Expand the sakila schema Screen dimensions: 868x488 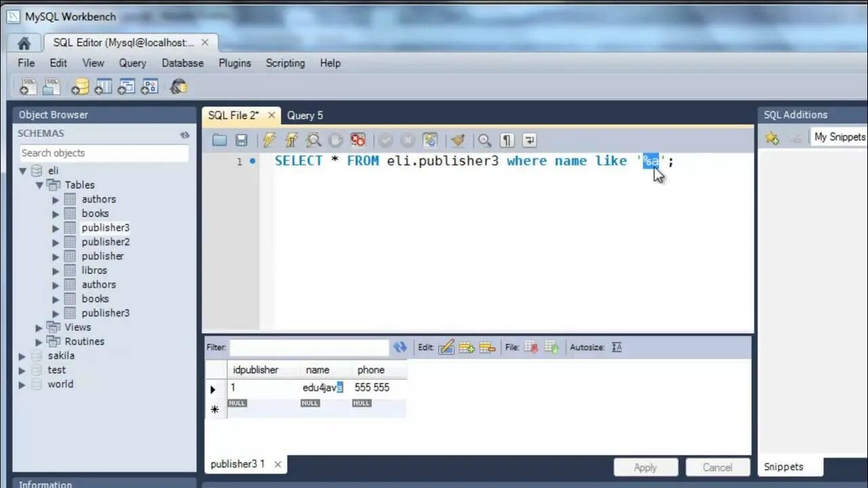coord(22,356)
